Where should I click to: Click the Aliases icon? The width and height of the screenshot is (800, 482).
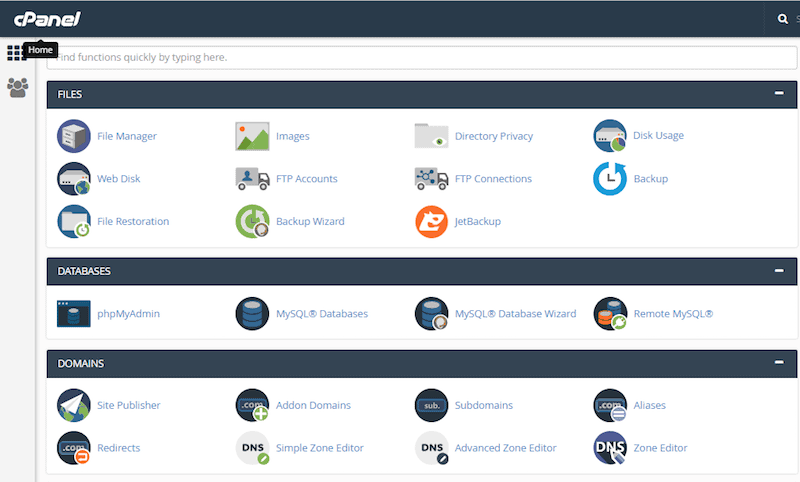pos(610,405)
